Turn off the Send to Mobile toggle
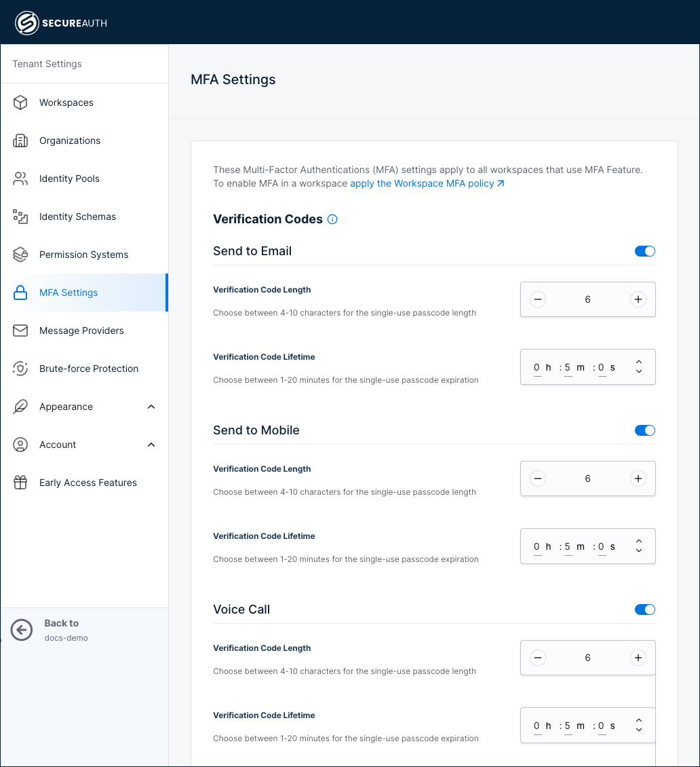 point(644,430)
